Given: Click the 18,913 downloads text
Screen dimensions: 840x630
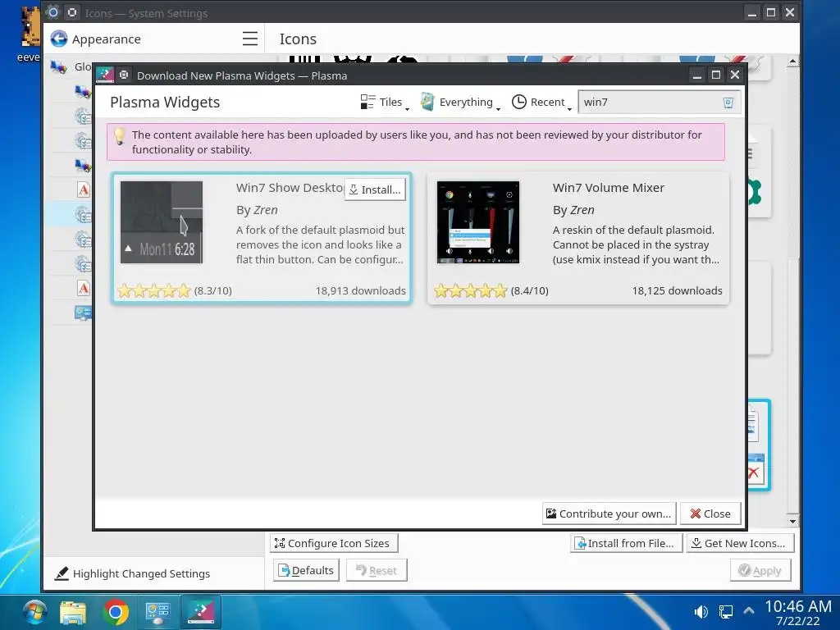Looking at the screenshot, I should (360, 291).
